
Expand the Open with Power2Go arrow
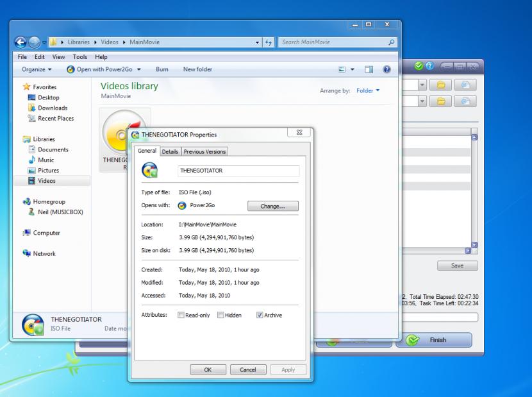click(x=138, y=69)
